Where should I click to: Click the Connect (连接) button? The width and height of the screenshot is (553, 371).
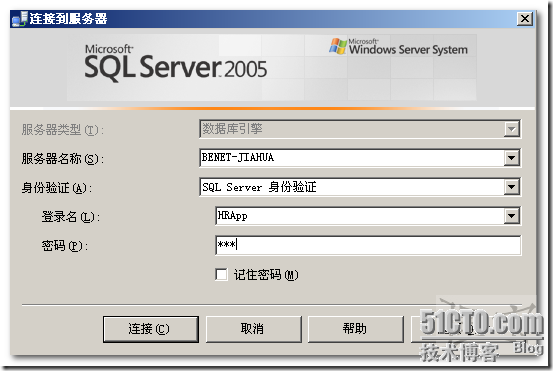coord(151,329)
